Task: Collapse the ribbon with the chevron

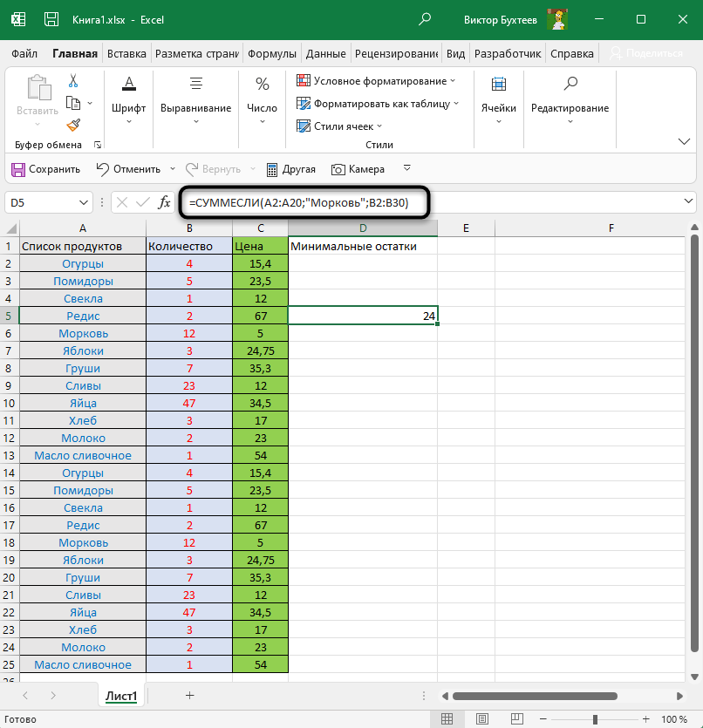Action: (x=684, y=141)
